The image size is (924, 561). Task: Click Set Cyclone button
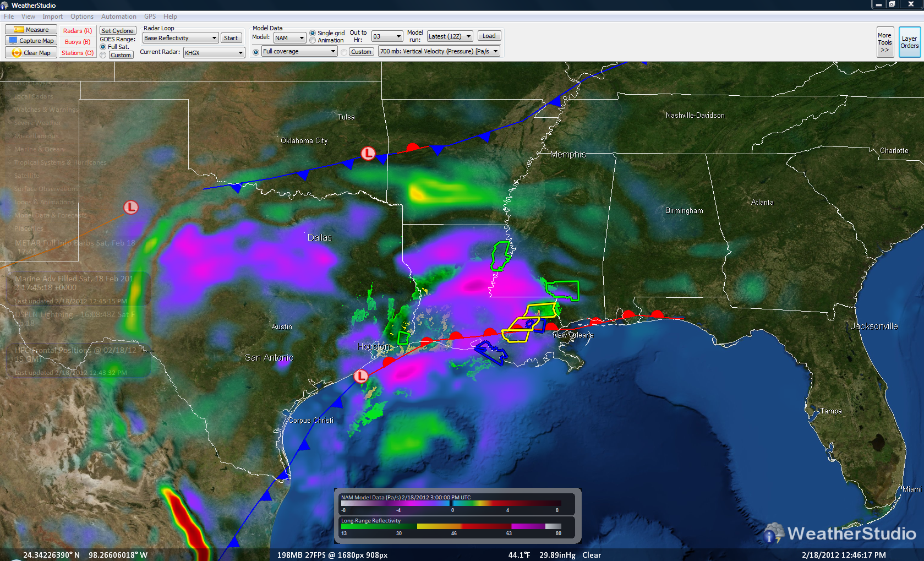[117, 30]
